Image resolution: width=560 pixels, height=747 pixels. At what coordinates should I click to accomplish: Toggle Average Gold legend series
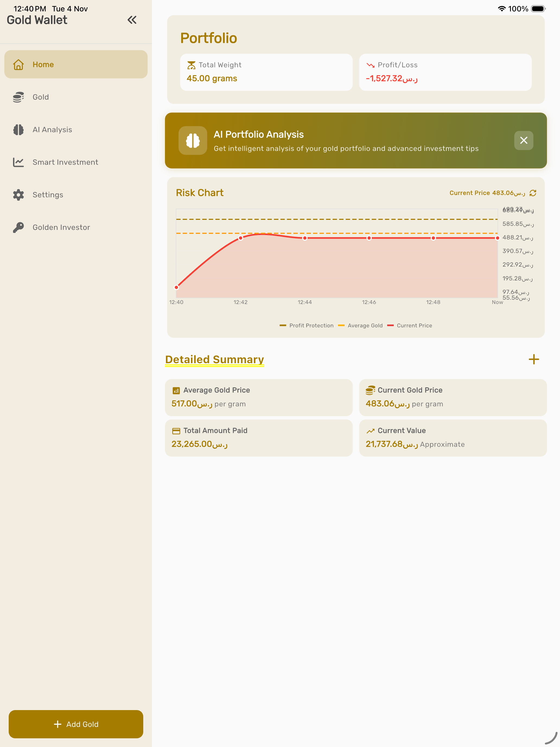(x=361, y=325)
